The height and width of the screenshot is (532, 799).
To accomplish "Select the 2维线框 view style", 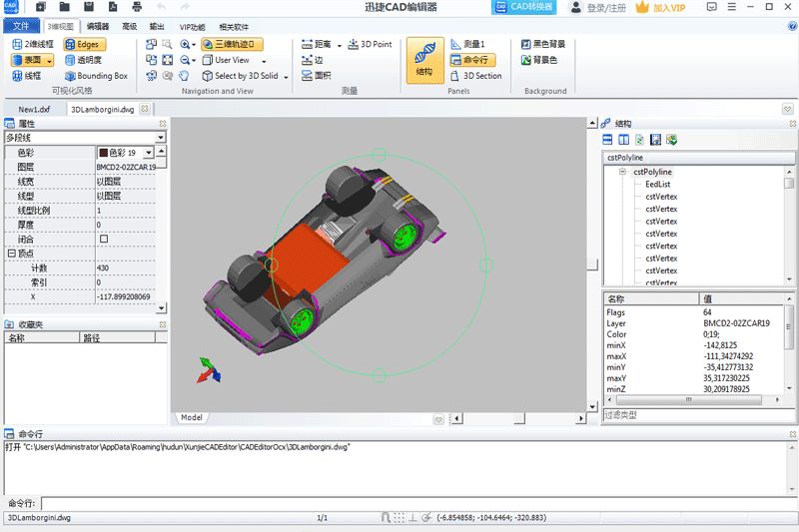I will [x=33, y=44].
